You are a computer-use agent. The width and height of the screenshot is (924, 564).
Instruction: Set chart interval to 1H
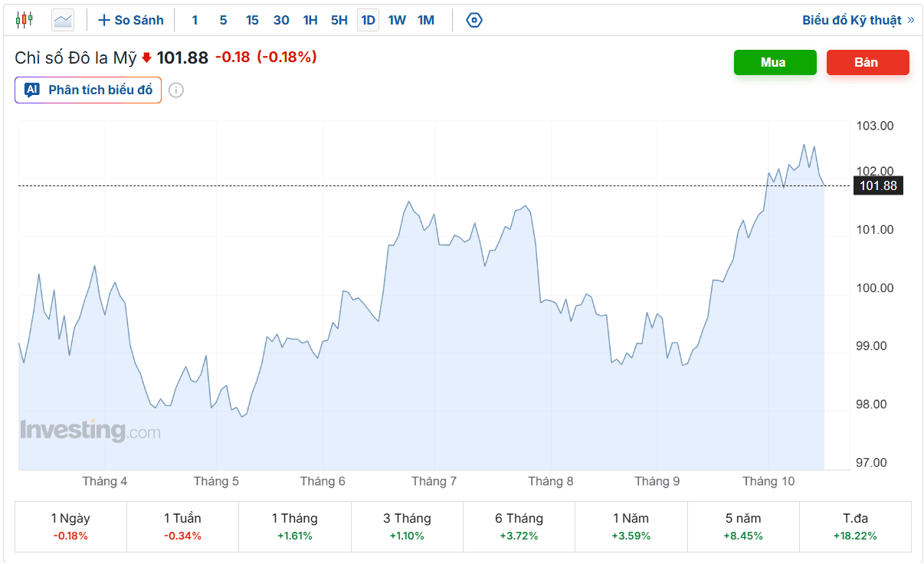310,20
